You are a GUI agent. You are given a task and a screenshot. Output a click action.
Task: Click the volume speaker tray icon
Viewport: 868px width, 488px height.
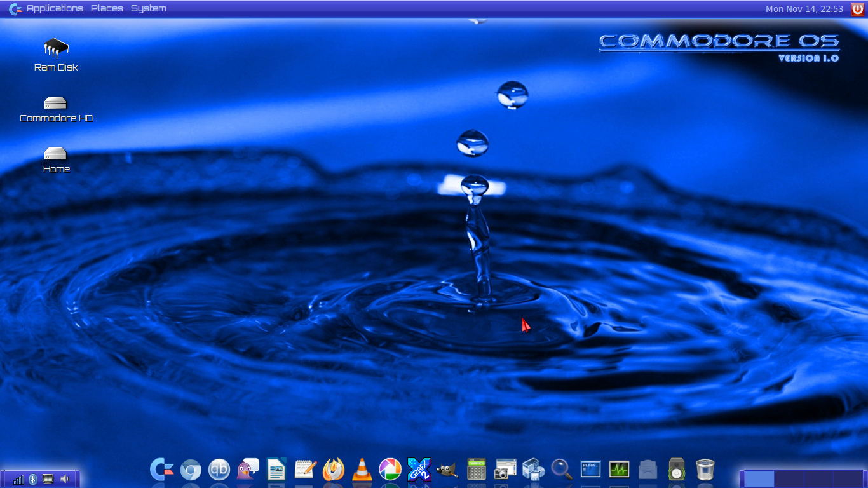tap(65, 479)
